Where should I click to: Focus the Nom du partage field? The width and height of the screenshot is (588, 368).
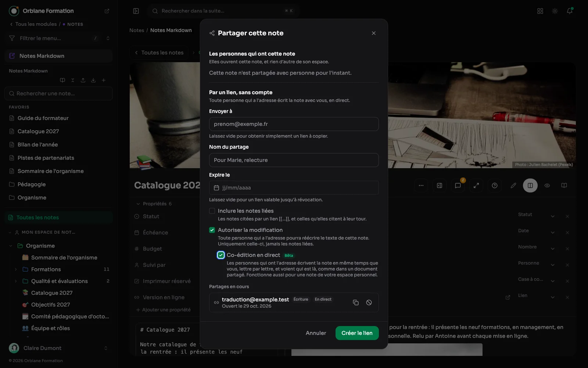point(294,160)
